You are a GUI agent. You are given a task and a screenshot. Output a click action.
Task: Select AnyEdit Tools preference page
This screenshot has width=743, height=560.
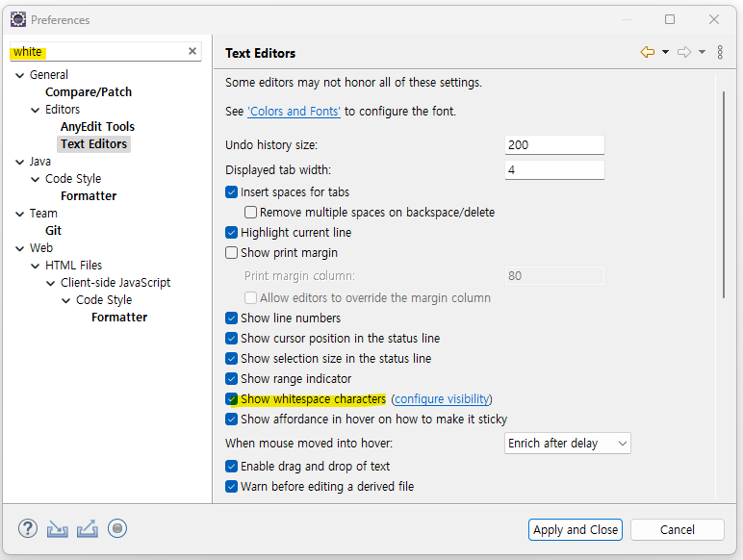[97, 126]
